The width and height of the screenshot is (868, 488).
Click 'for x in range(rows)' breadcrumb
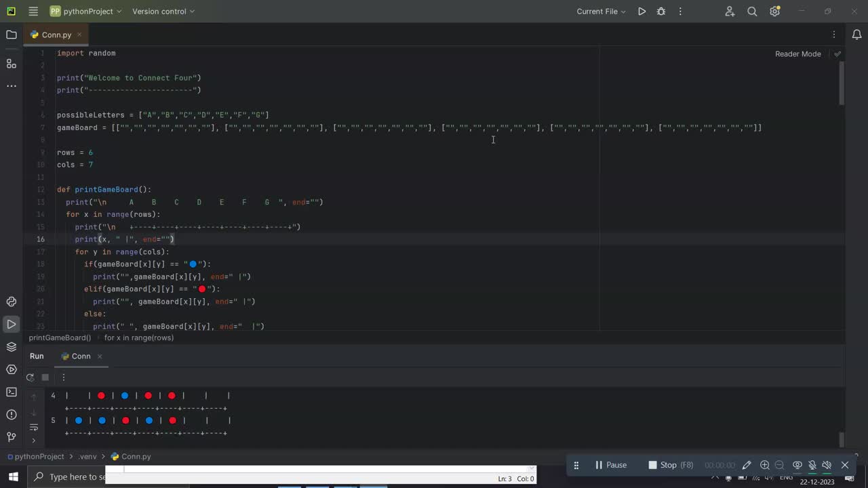point(139,338)
